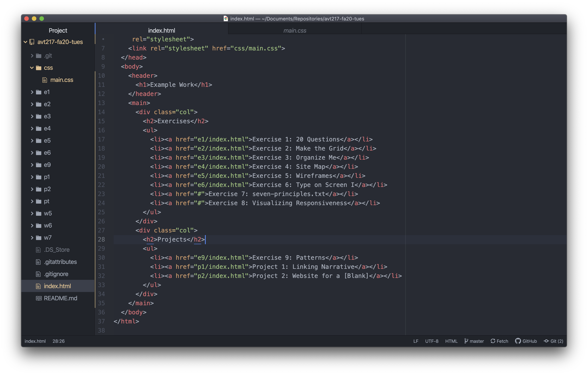The height and width of the screenshot is (375, 588).
Task: Select the e6 folder label
Action: [x=47, y=153]
